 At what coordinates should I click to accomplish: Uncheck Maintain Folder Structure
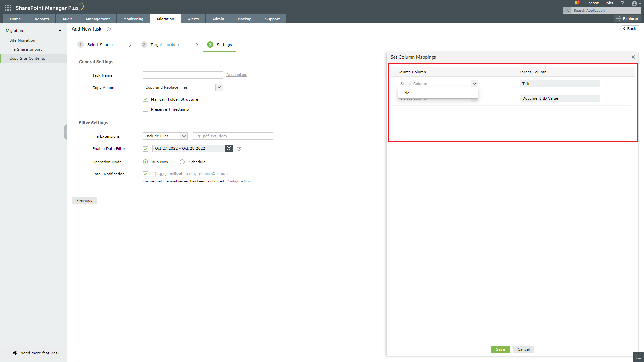145,99
